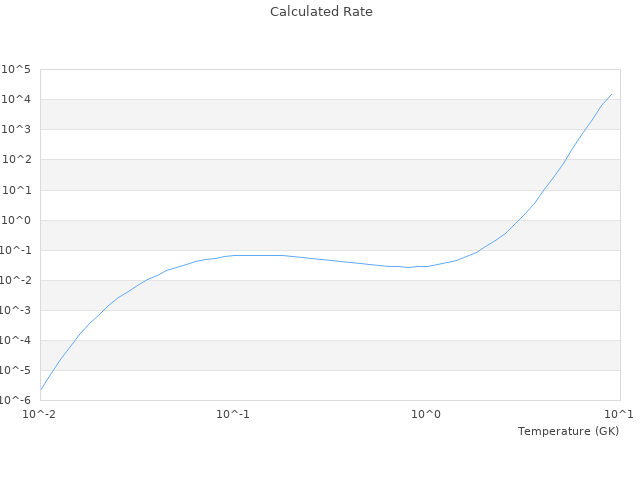The image size is (640, 480).
Task: Click the 10^-3 y-axis tick label
Action: [x=16, y=310]
